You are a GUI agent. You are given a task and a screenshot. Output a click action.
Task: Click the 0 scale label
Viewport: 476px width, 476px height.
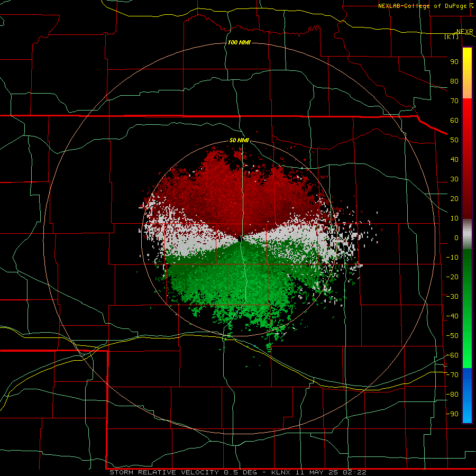pos(456,238)
